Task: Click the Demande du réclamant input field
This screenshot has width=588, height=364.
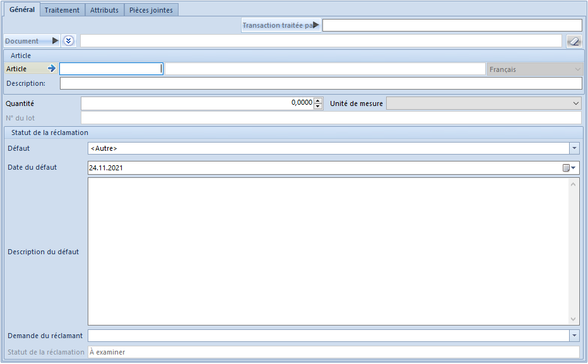Action: click(x=329, y=336)
